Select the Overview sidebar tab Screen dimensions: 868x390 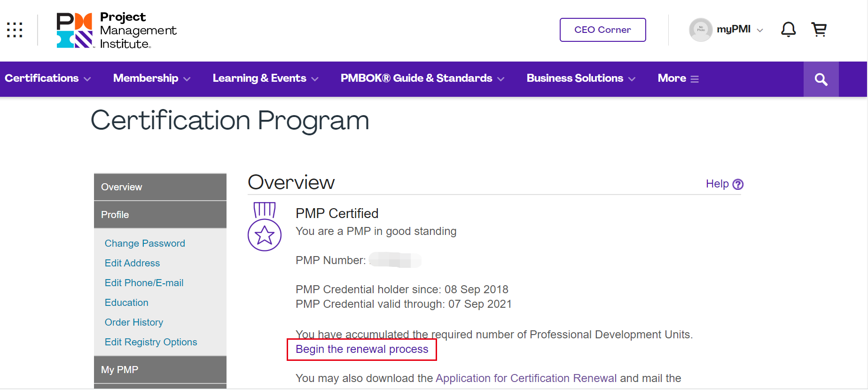(160, 187)
